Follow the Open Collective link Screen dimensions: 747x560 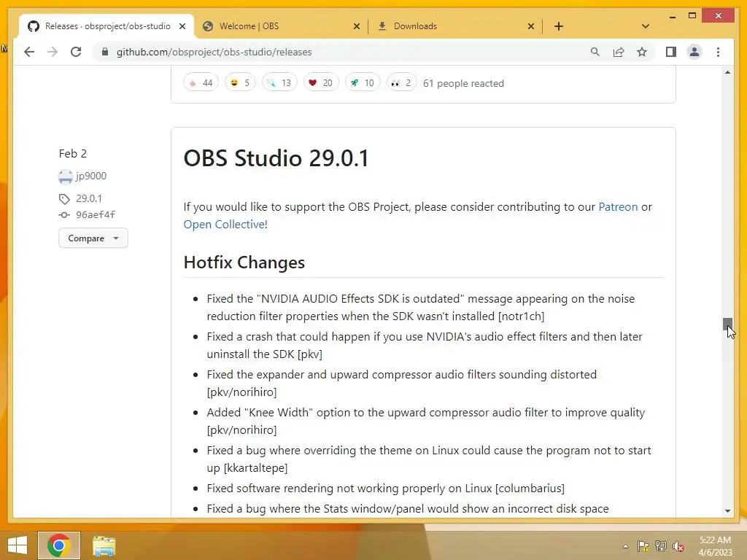[x=224, y=225]
